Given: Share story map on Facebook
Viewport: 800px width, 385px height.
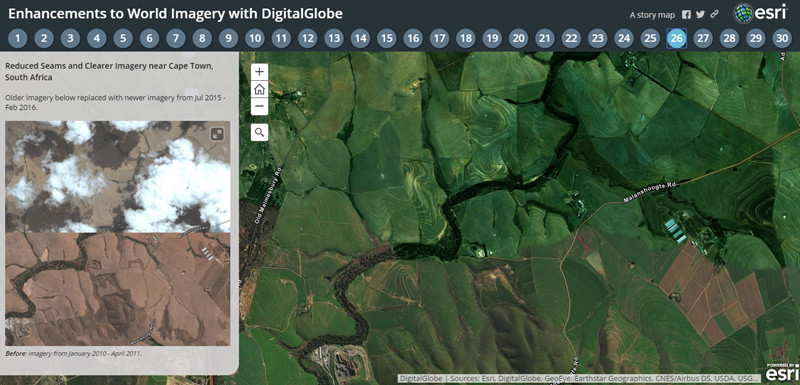Looking at the screenshot, I should pyautogui.click(x=686, y=15).
